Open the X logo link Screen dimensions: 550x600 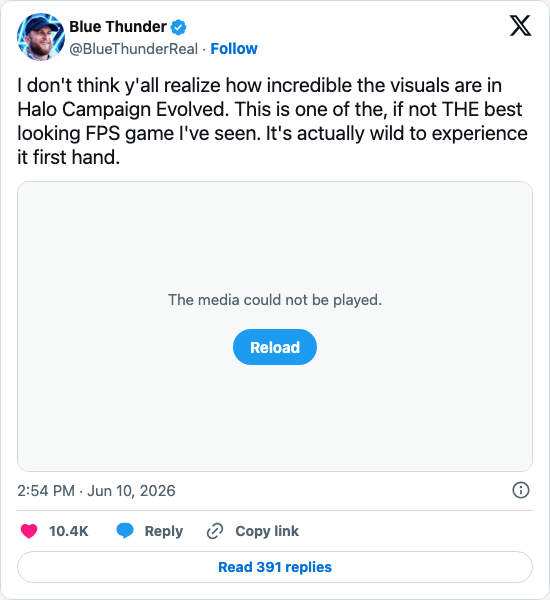pyautogui.click(x=520, y=26)
